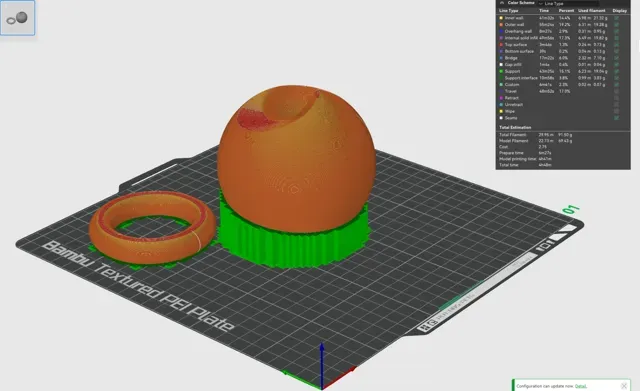Click the 'Overhang wall' line type label
This screenshot has width=640, height=391.
click(518, 31)
